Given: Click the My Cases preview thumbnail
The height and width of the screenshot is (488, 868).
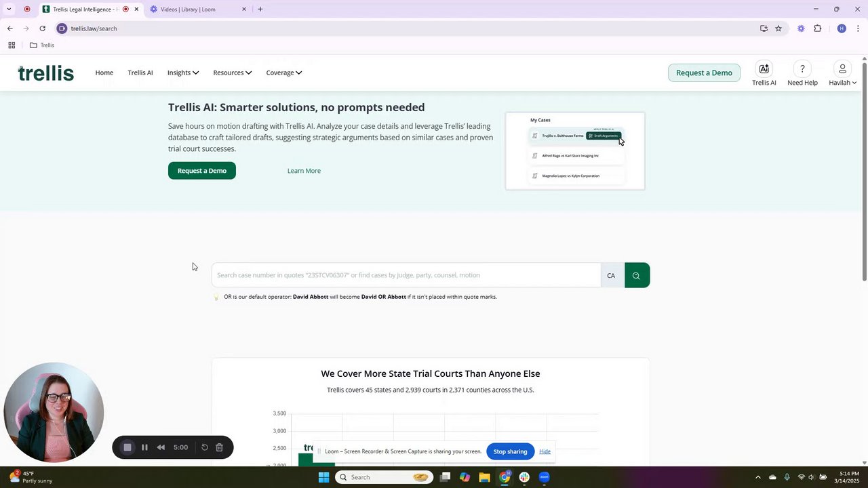Looking at the screenshot, I should 575,150.
